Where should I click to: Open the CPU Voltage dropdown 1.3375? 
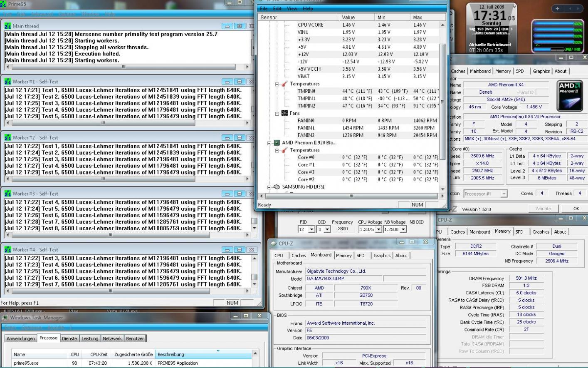(x=378, y=229)
